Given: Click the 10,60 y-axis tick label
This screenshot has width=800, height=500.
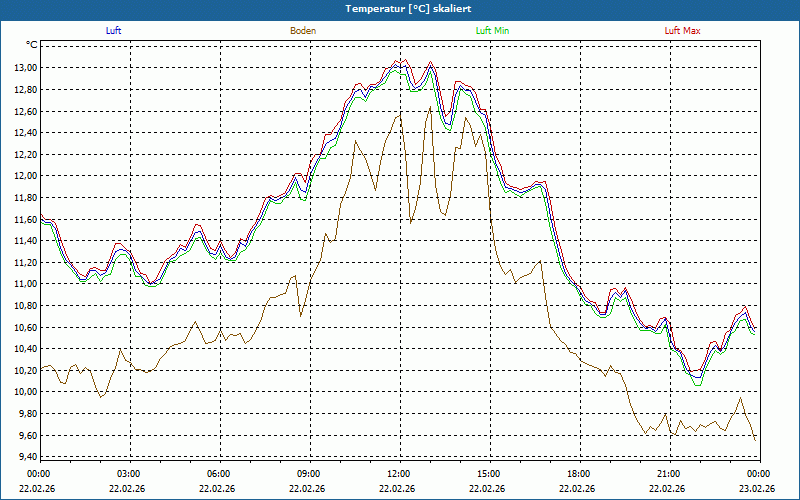Looking at the screenshot, I should pos(23,328).
